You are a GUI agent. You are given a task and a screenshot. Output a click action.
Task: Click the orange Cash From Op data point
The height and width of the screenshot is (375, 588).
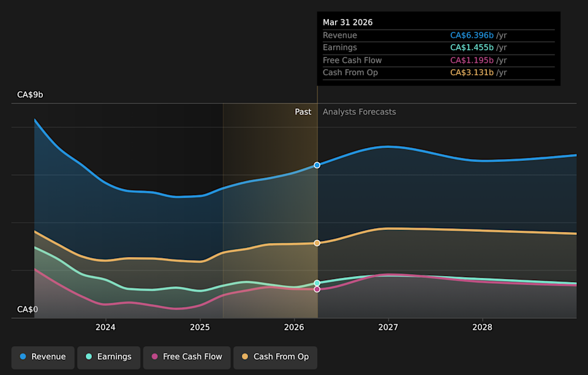click(x=317, y=243)
